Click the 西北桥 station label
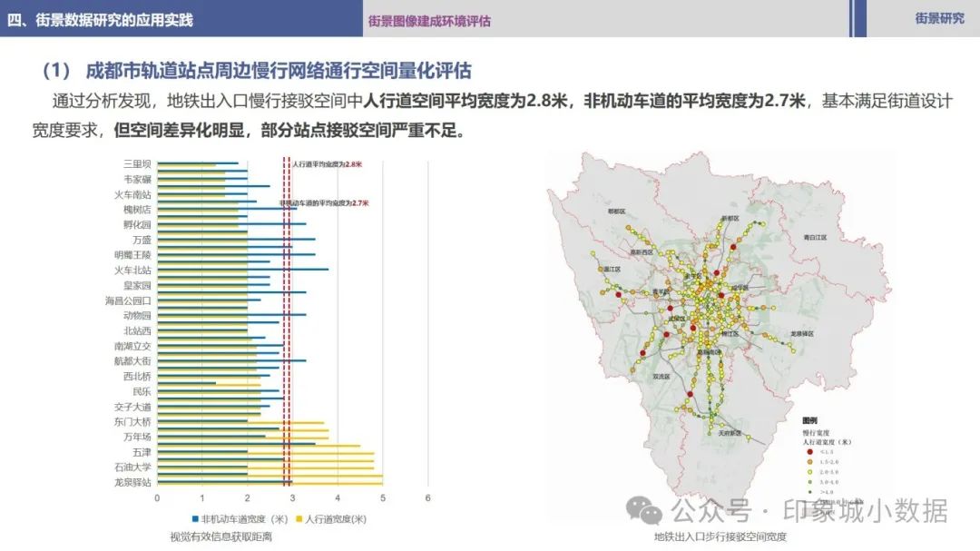The height and width of the screenshot is (551, 980). click(137, 377)
